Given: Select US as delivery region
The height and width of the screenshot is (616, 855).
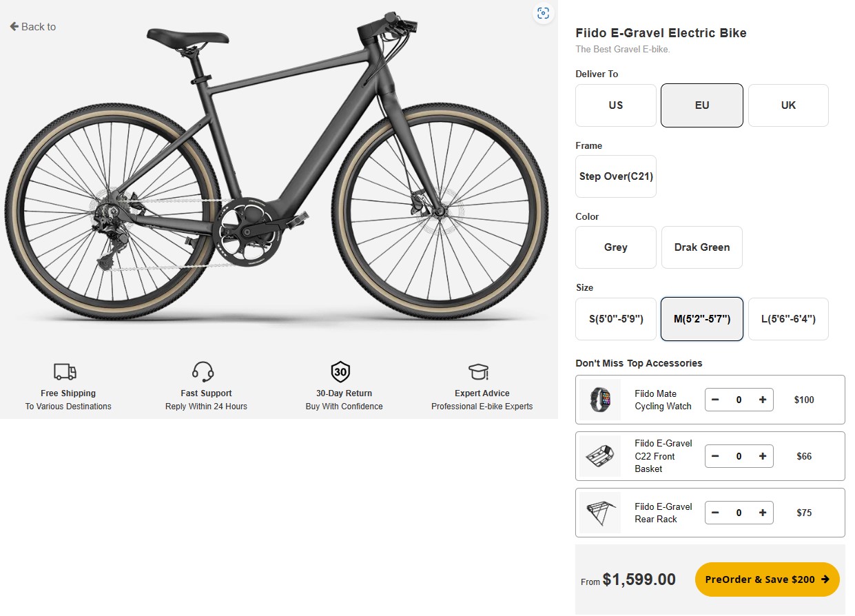Looking at the screenshot, I should tap(615, 105).
